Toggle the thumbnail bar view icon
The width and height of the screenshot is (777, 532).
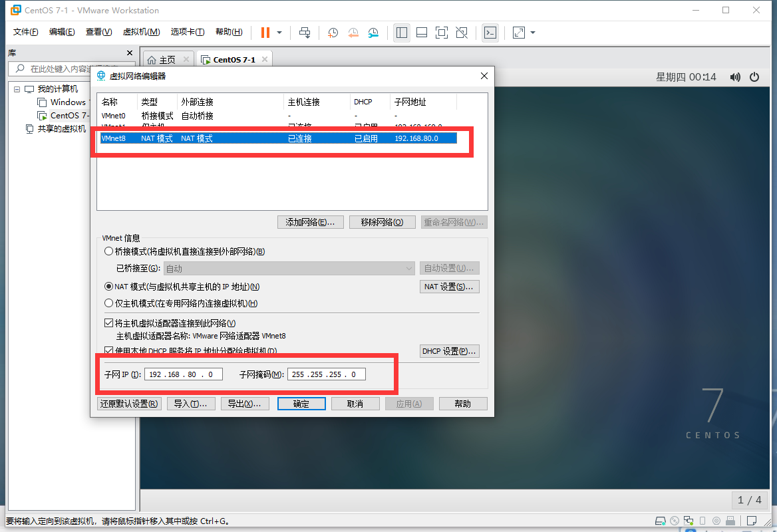click(422, 33)
